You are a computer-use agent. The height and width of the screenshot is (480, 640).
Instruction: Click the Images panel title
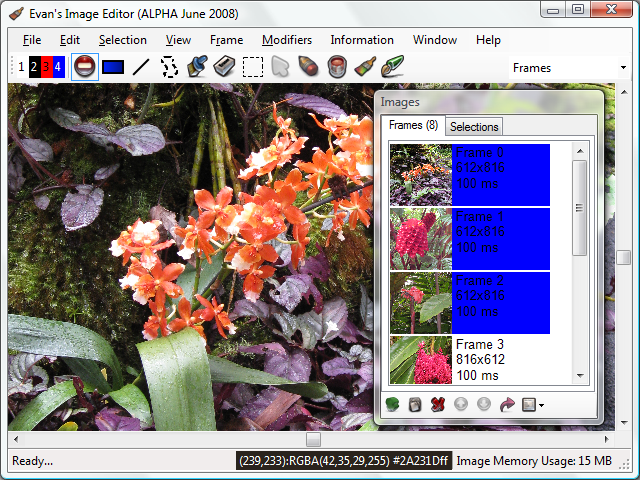[400, 102]
